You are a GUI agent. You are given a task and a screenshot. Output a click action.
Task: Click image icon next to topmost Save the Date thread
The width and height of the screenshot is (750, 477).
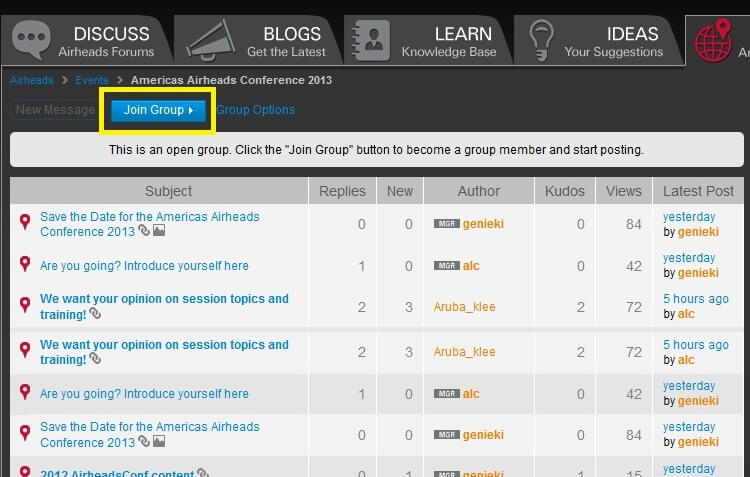[159, 231]
